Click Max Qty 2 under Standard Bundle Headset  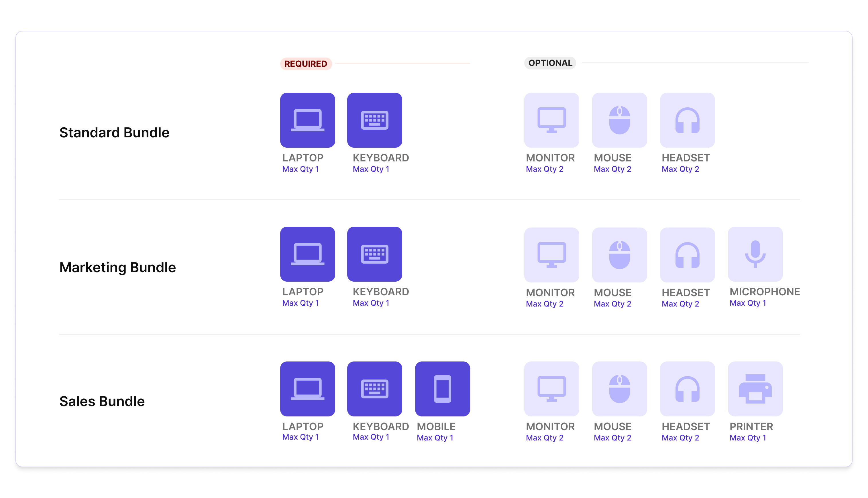(680, 169)
